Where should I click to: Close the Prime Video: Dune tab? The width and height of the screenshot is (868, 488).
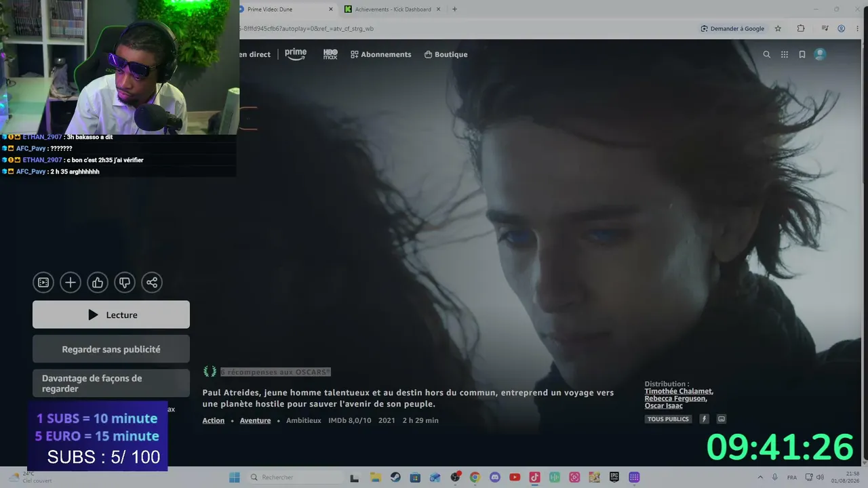332,9
